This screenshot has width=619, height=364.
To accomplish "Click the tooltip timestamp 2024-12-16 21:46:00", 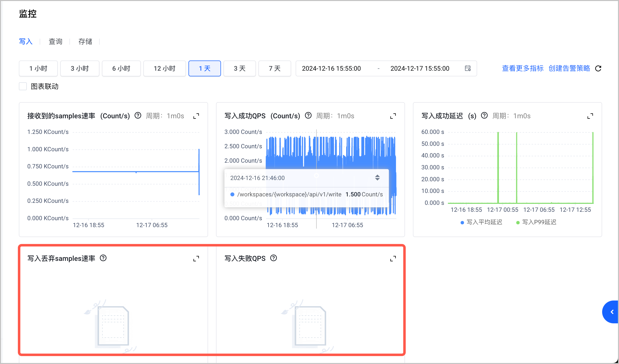I will tap(257, 178).
